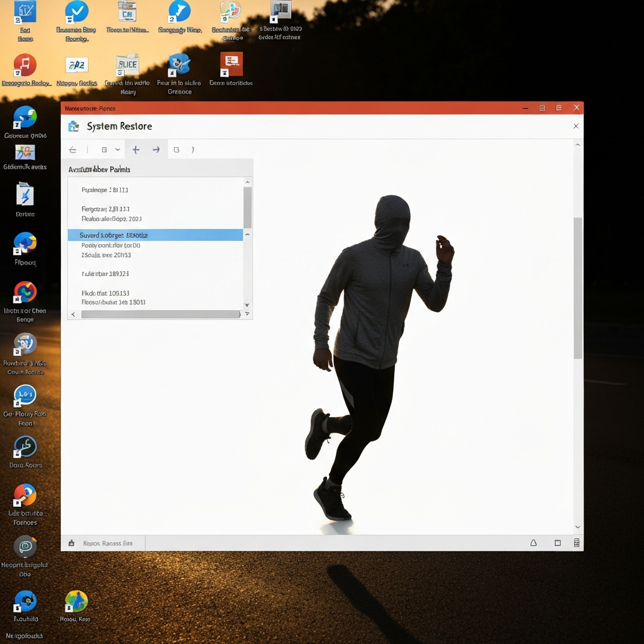This screenshot has height=644, width=644.
Task: Open the dropdown next to the folder icon
Action: coord(117,149)
